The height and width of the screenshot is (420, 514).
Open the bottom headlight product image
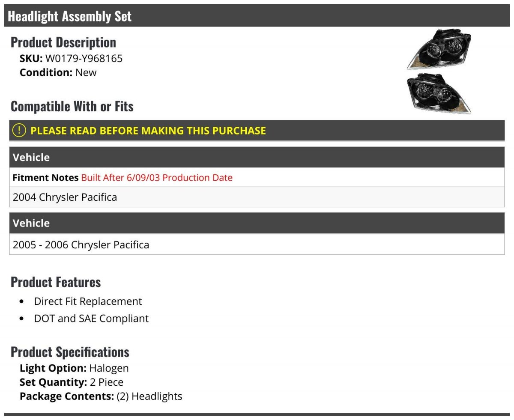click(439, 93)
